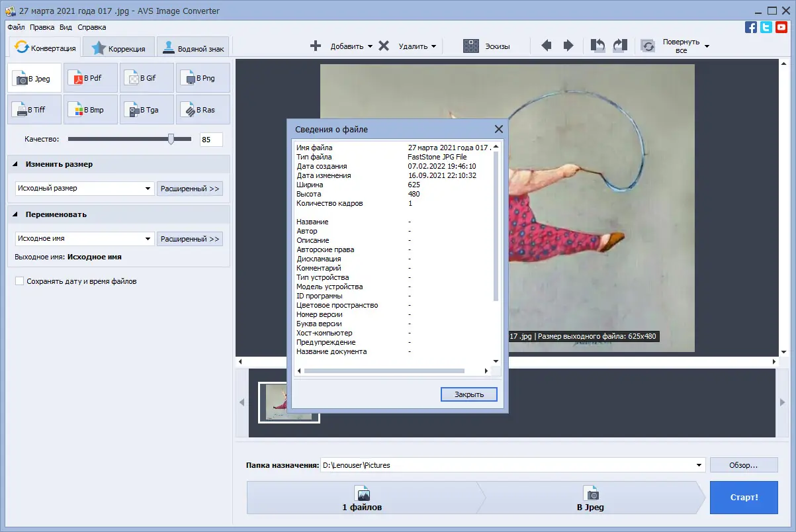Collapse the Изменить размер section
The width and height of the screenshot is (796, 532).
[x=15, y=164]
